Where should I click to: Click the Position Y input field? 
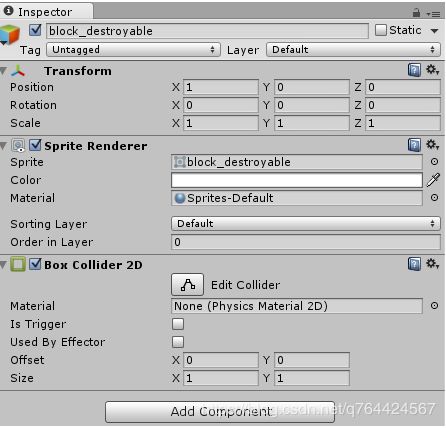(312, 87)
